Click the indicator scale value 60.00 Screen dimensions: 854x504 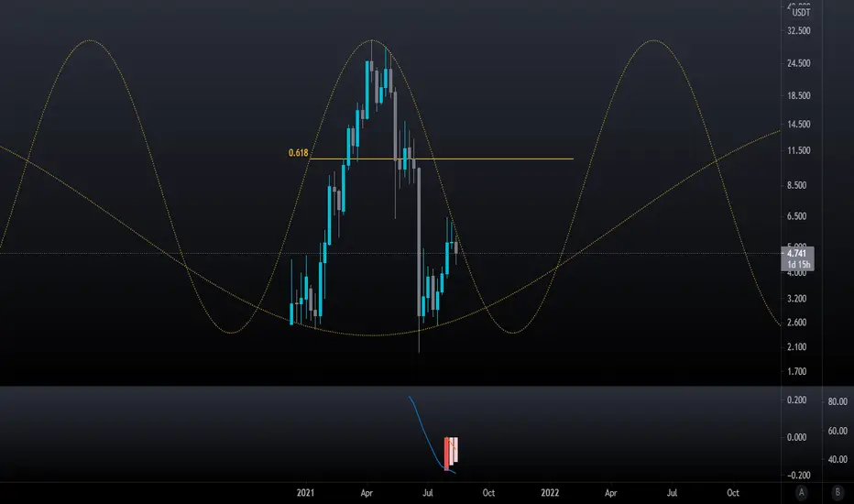click(x=838, y=431)
